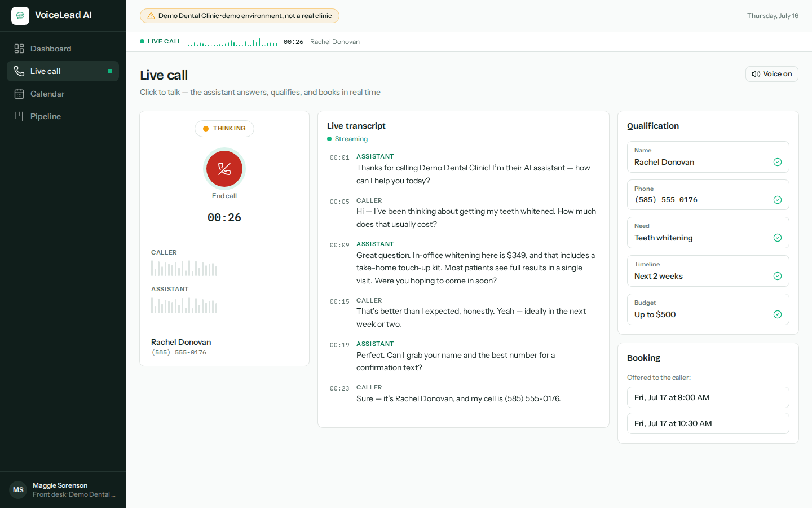Click the VoiceLead AI logo icon
The height and width of the screenshot is (508, 812).
point(20,16)
